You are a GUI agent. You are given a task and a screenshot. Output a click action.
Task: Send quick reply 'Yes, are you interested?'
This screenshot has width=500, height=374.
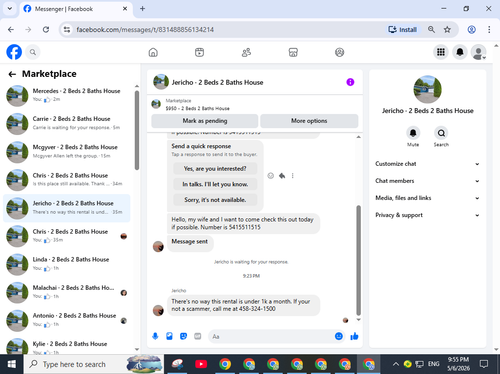(215, 169)
